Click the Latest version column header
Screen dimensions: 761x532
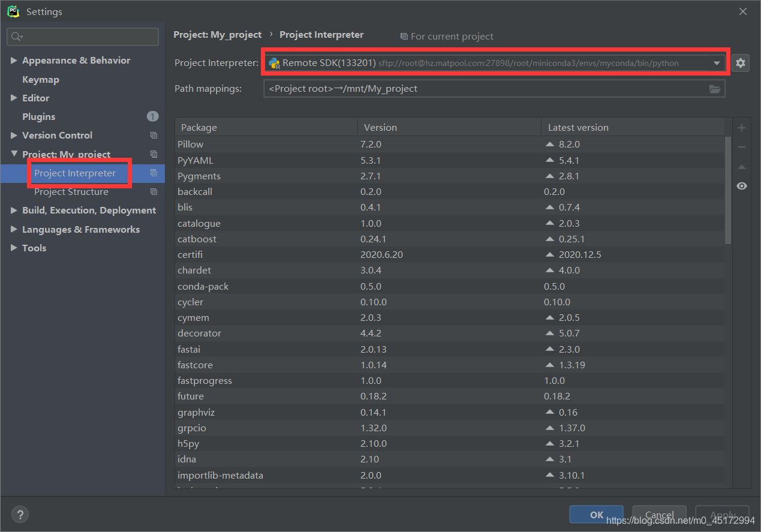[x=632, y=127]
